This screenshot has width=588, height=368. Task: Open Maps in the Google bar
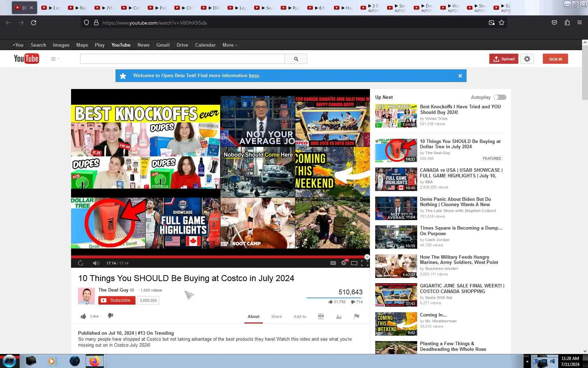pos(82,45)
